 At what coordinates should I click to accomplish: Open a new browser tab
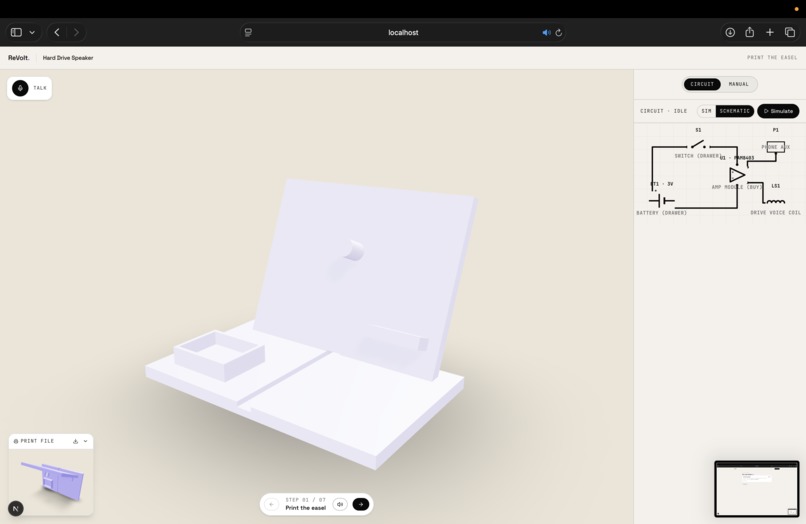[770, 32]
